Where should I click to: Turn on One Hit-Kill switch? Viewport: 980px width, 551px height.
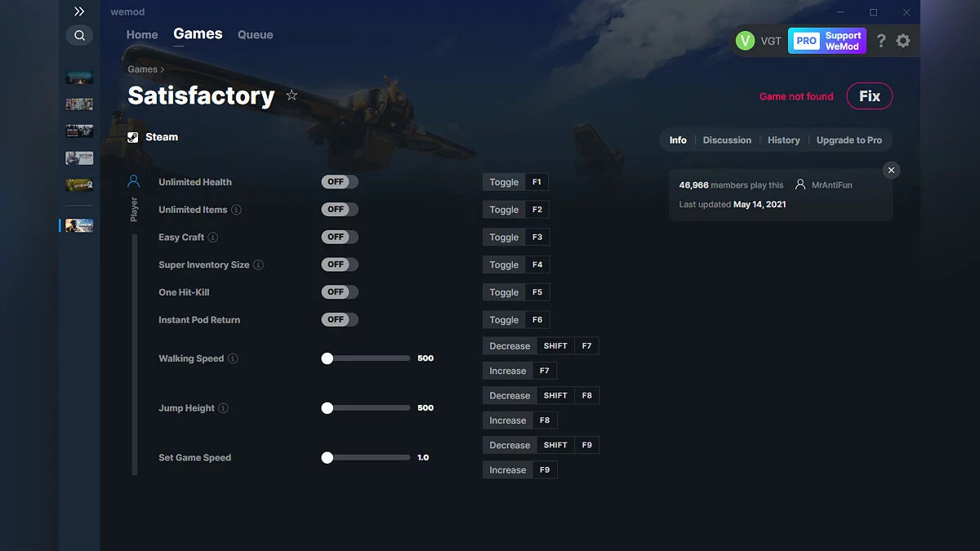340,292
